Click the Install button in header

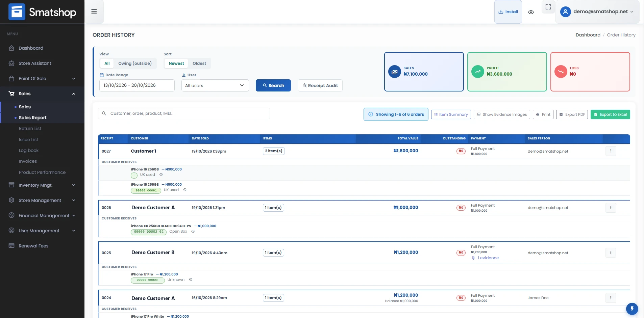508,12
